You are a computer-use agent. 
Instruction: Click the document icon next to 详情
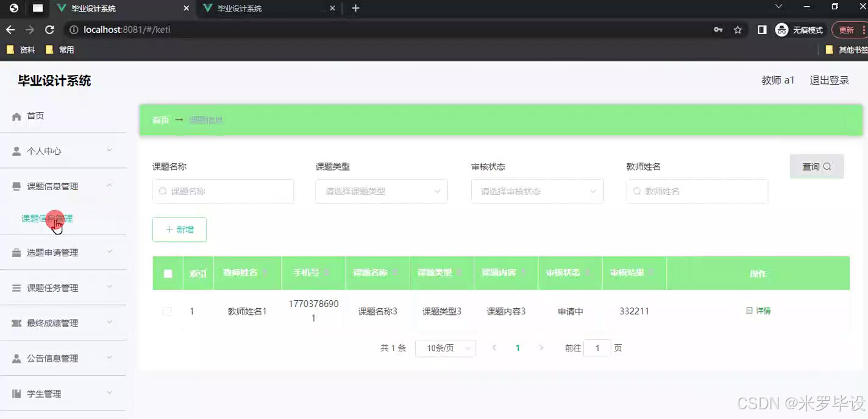click(x=749, y=311)
